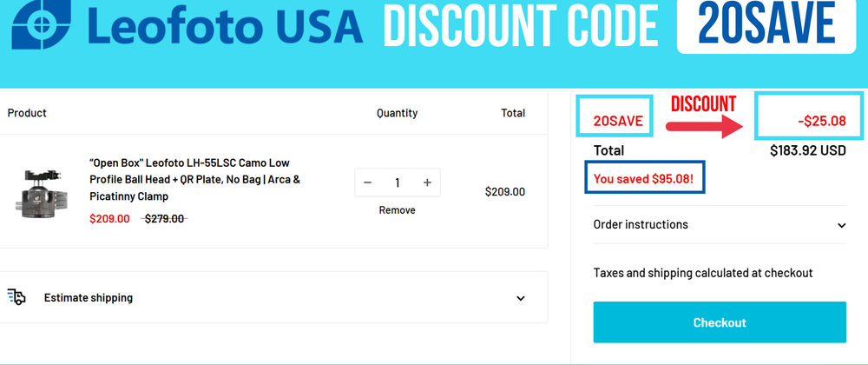Screen dimensions: 868x365
Task: Increase quantity with the plus button
Action: 427,182
